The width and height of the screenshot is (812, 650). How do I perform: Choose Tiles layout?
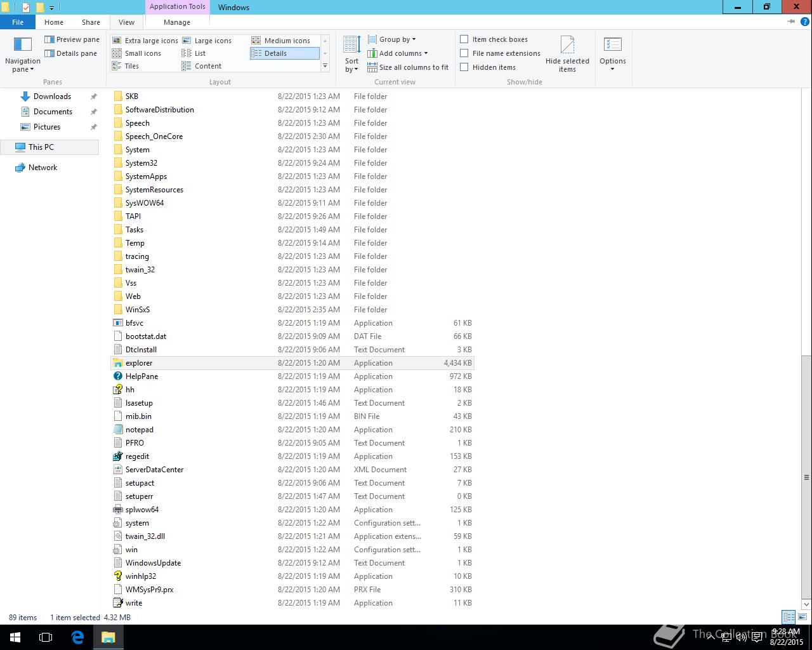coord(126,66)
